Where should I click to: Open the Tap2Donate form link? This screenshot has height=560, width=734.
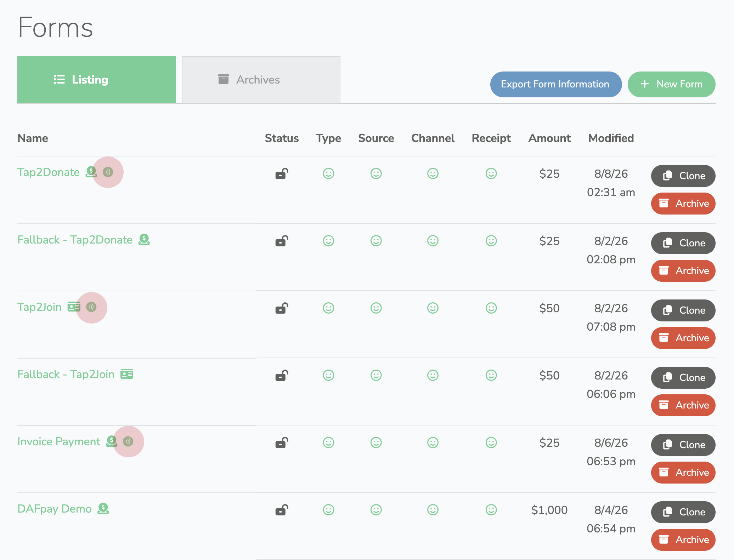pos(49,172)
